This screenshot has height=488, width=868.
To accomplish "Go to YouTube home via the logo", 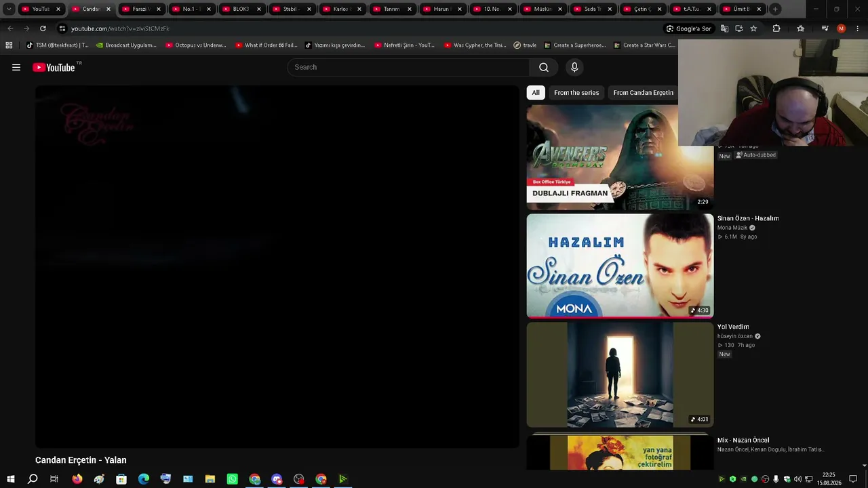I will tap(54, 67).
